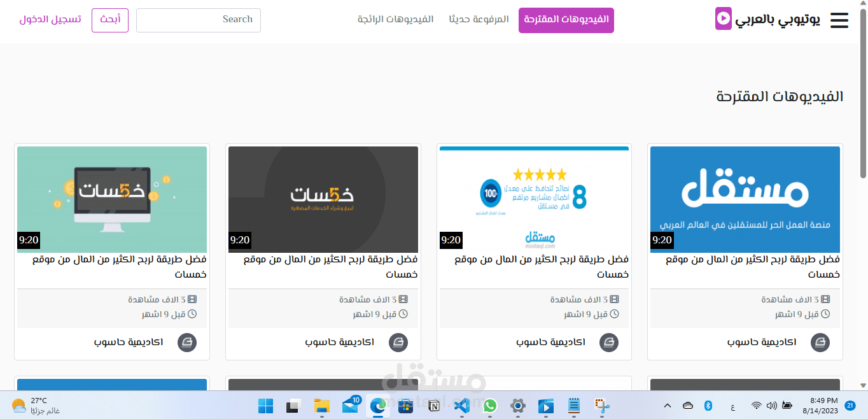This screenshot has width=868, height=419.
Task: Click the page vertical scrollbar thumb
Action: tap(863, 94)
